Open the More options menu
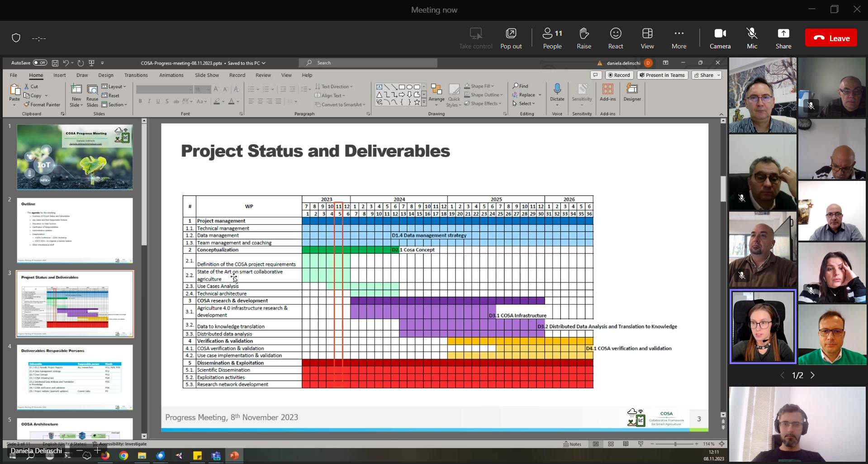 678,34
